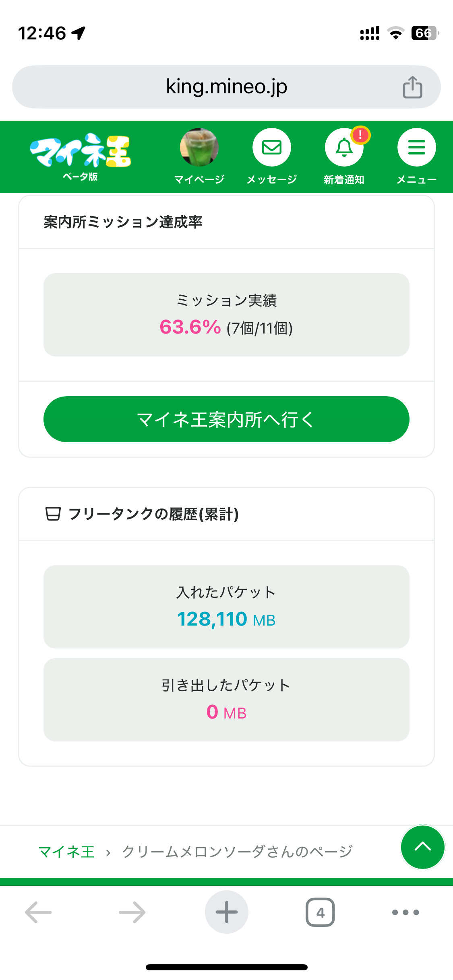Tap フリータンクの履歴(累計) heading
This screenshot has height=980, width=453.
pos(153,514)
